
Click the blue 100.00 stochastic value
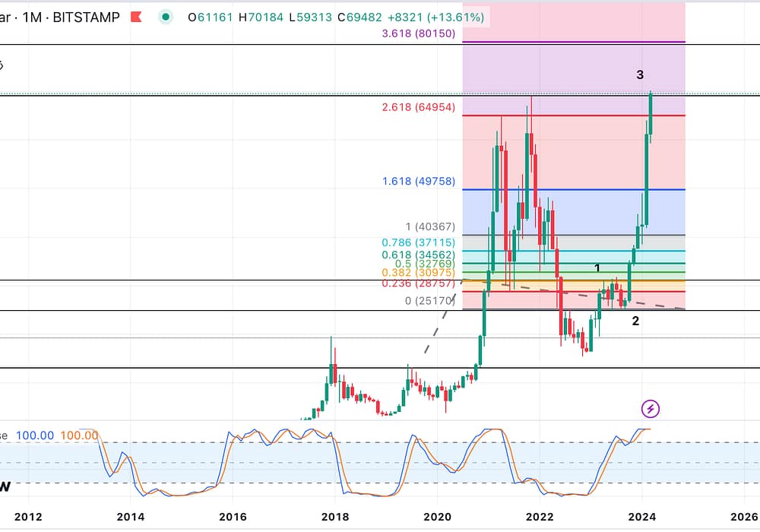pos(35,435)
